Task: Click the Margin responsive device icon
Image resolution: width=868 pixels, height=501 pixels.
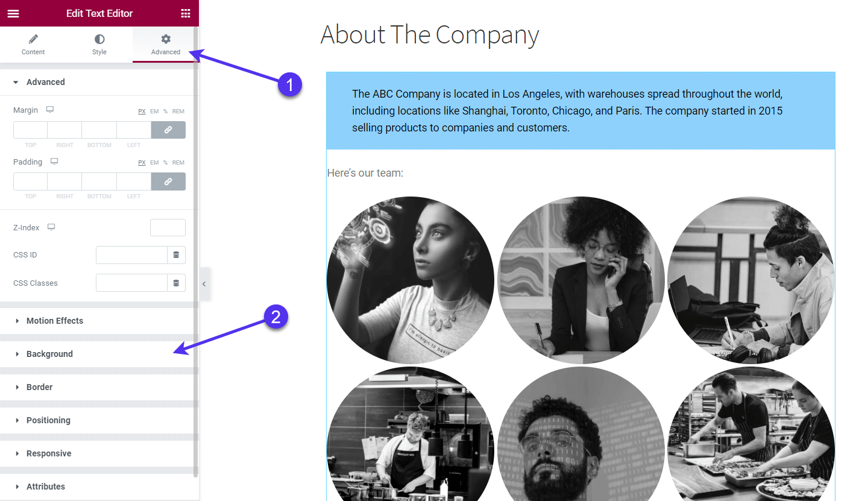Action: (x=50, y=110)
